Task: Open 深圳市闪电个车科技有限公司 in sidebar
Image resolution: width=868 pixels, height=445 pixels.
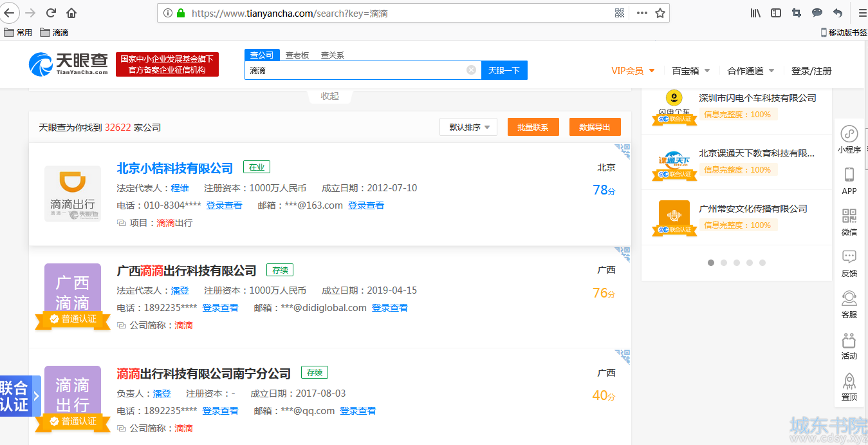Action: pyautogui.click(x=757, y=98)
